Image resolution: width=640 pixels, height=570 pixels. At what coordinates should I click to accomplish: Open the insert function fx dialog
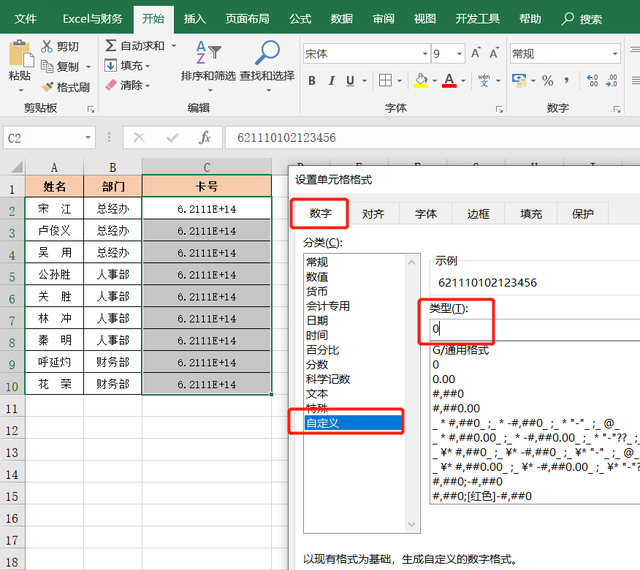(x=205, y=138)
